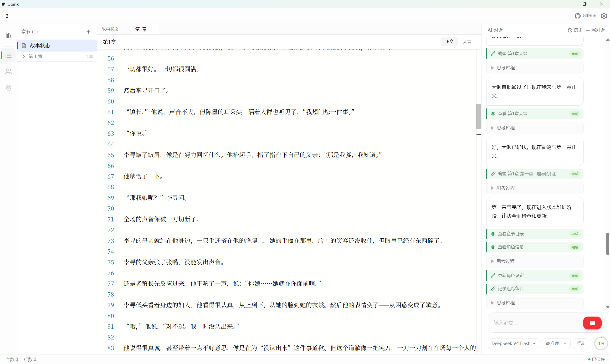Image resolution: width=610 pixels, height=364 pixels.
Task: Click the 第1章 chapter title heading
Action: (x=109, y=42)
